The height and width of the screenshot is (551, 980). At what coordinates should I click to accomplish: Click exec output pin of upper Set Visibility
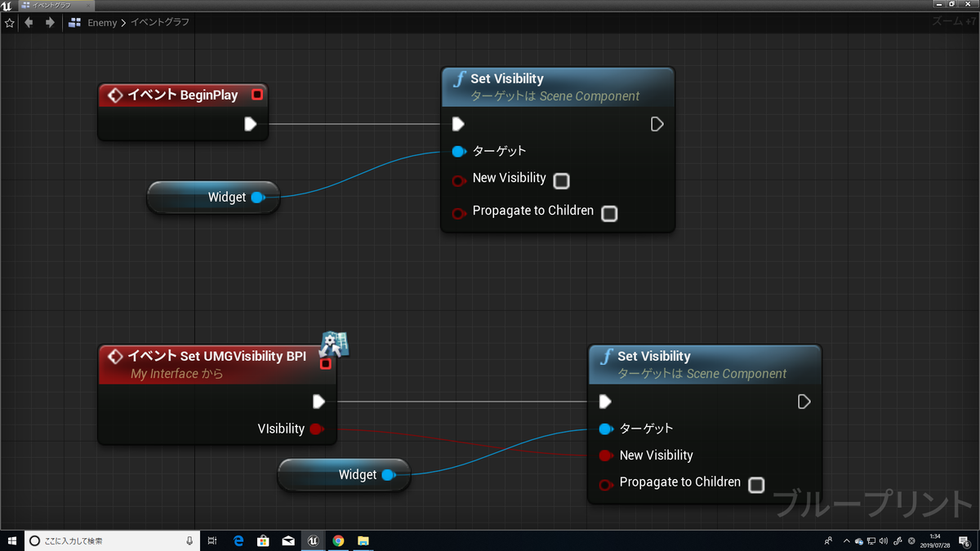[x=657, y=124]
